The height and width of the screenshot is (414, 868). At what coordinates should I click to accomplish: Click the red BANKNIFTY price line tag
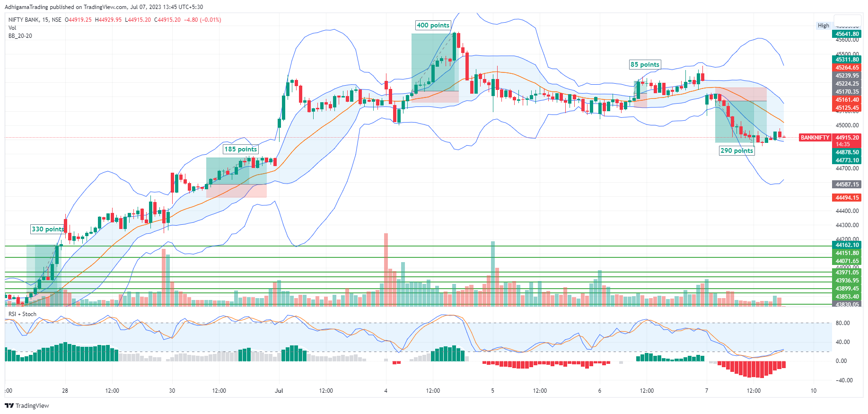coord(815,138)
